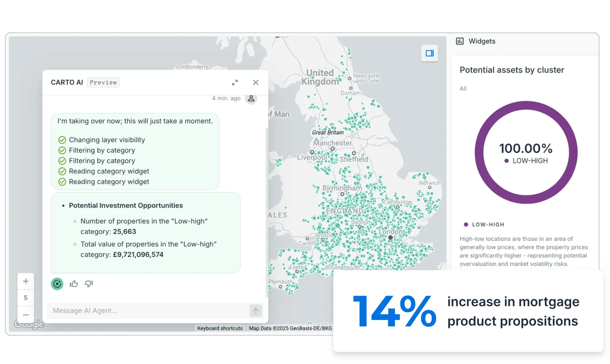The image size is (610, 364).
Task: Expand the CARTO AI chat to full screen
Action: (235, 83)
